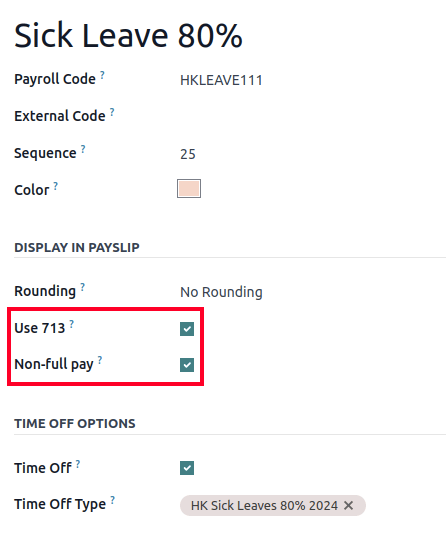This screenshot has height=545, width=446.
Task: Click the External Code help question mark
Action: [112, 112]
